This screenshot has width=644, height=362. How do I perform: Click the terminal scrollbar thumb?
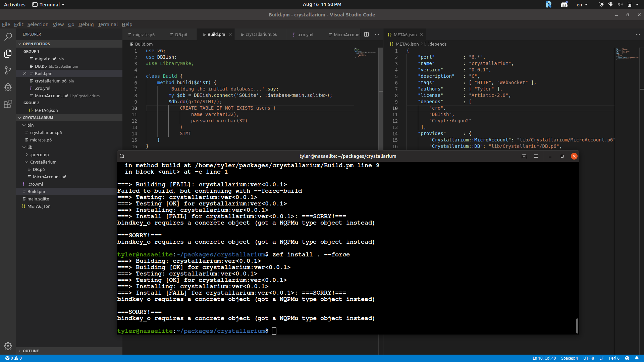[x=577, y=326]
